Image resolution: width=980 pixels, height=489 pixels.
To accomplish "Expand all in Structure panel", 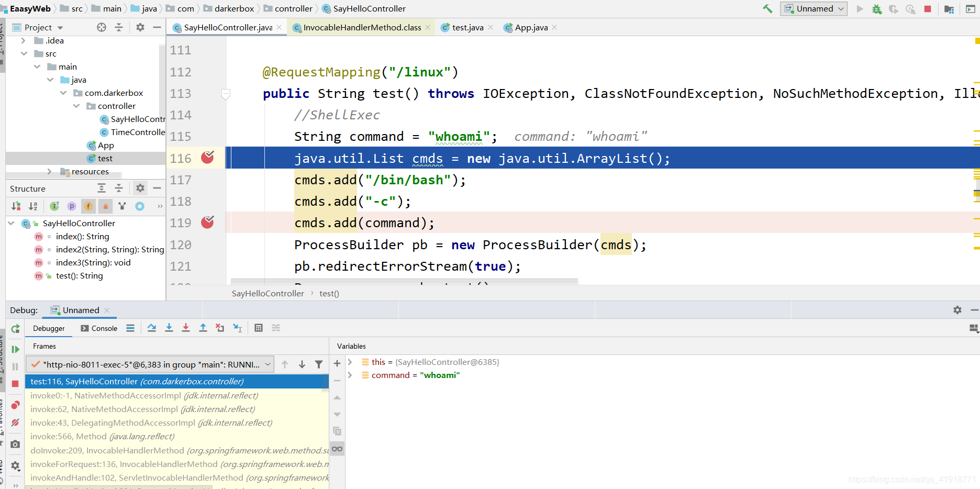I will click(102, 188).
